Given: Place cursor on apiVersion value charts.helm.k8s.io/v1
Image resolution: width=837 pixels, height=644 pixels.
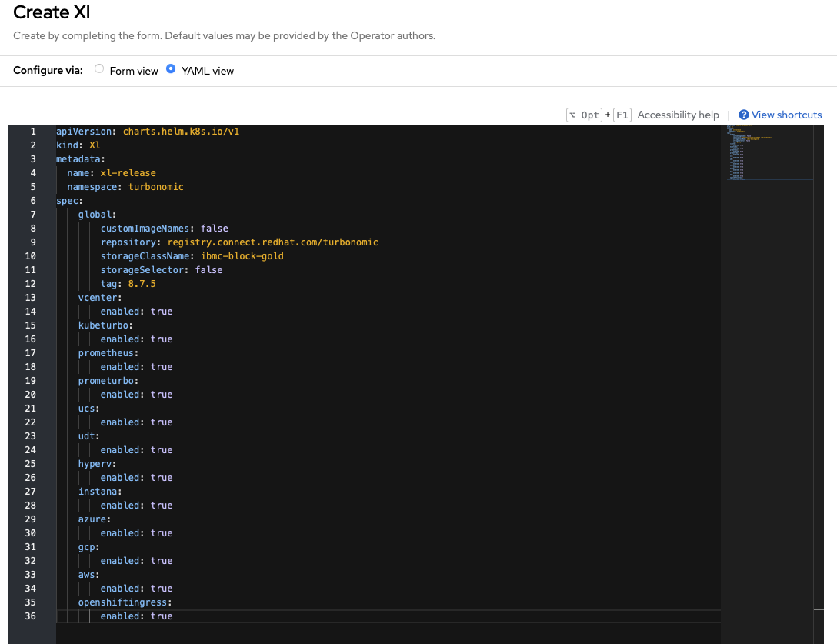Looking at the screenshot, I should coord(181,132).
